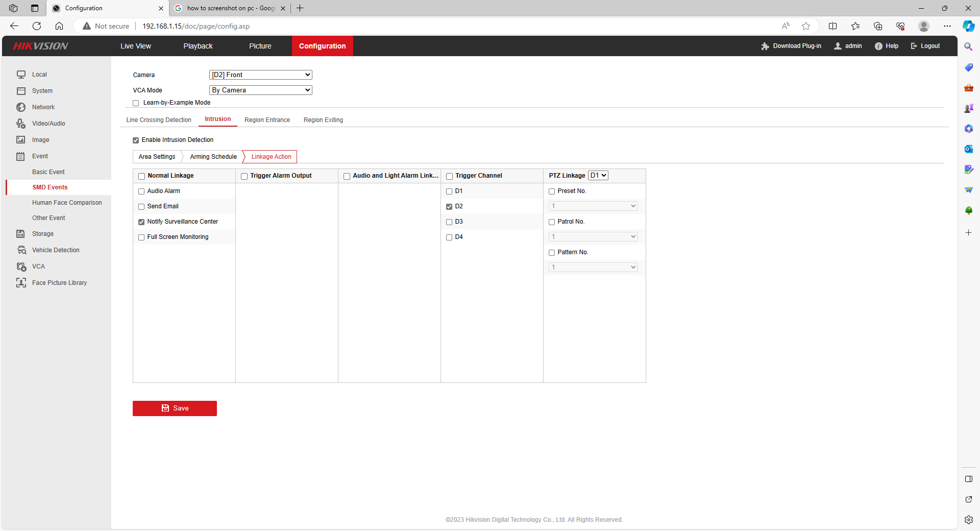
Task: Switch to Line Crossing Detection tab
Action: click(x=159, y=120)
